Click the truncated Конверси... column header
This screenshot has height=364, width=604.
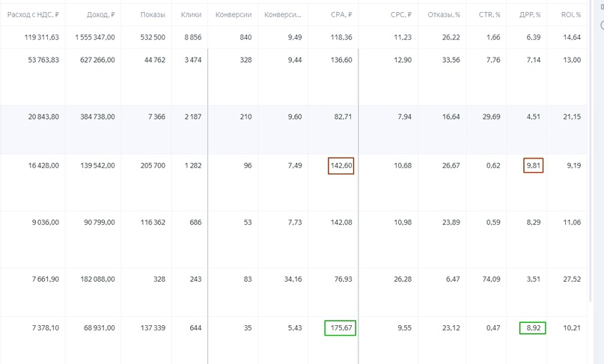coord(283,15)
